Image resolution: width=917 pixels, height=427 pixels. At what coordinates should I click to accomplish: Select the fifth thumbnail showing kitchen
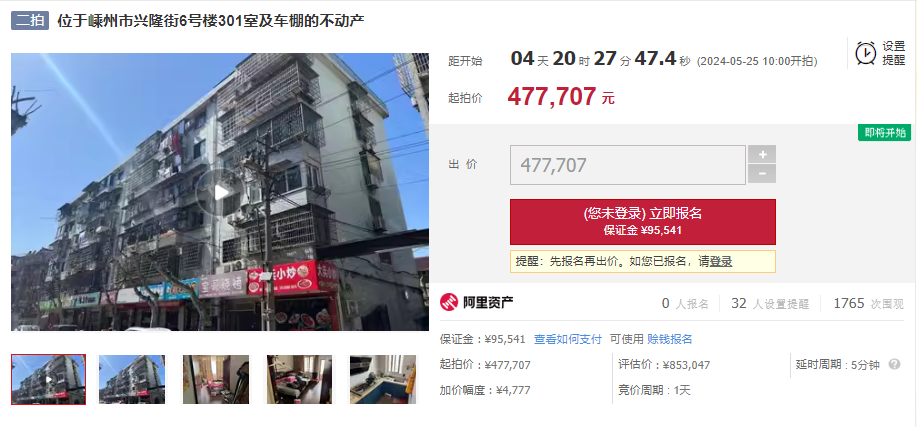(x=383, y=379)
